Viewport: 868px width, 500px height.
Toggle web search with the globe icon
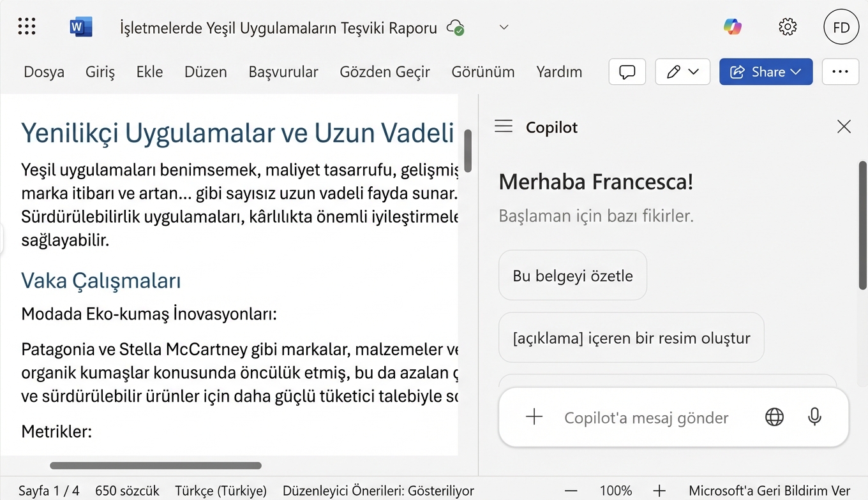pyautogui.click(x=774, y=417)
